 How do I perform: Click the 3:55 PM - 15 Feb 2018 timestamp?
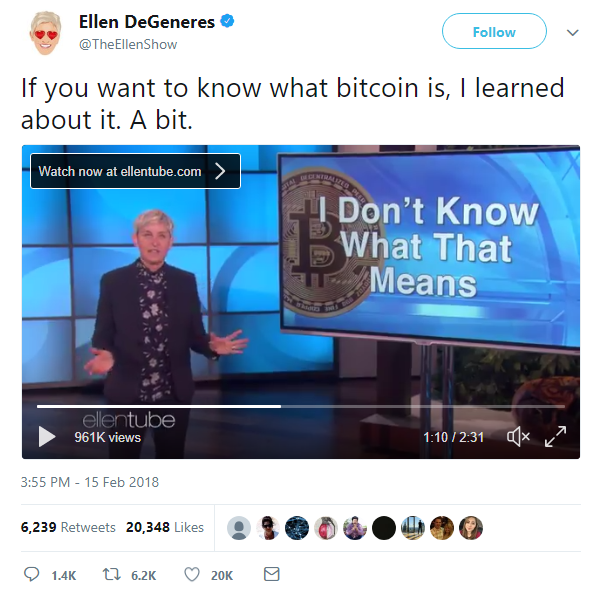[90, 482]
